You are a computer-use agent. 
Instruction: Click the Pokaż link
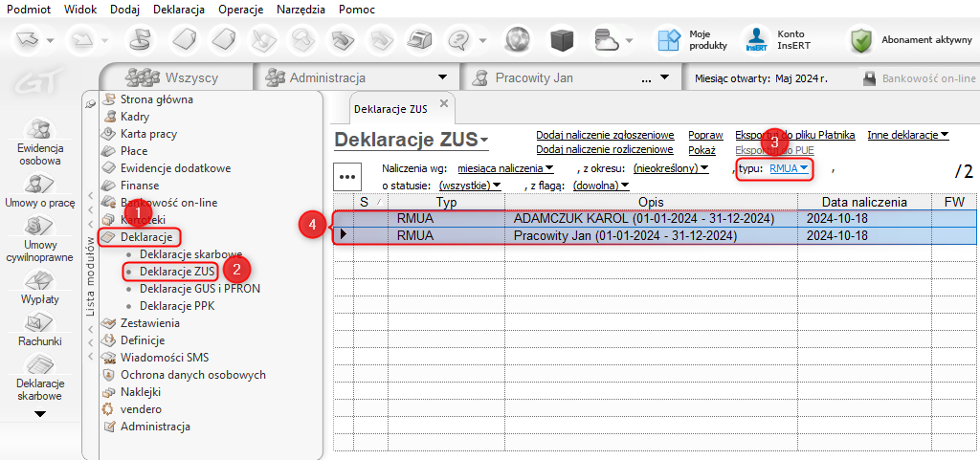(702, 150)
